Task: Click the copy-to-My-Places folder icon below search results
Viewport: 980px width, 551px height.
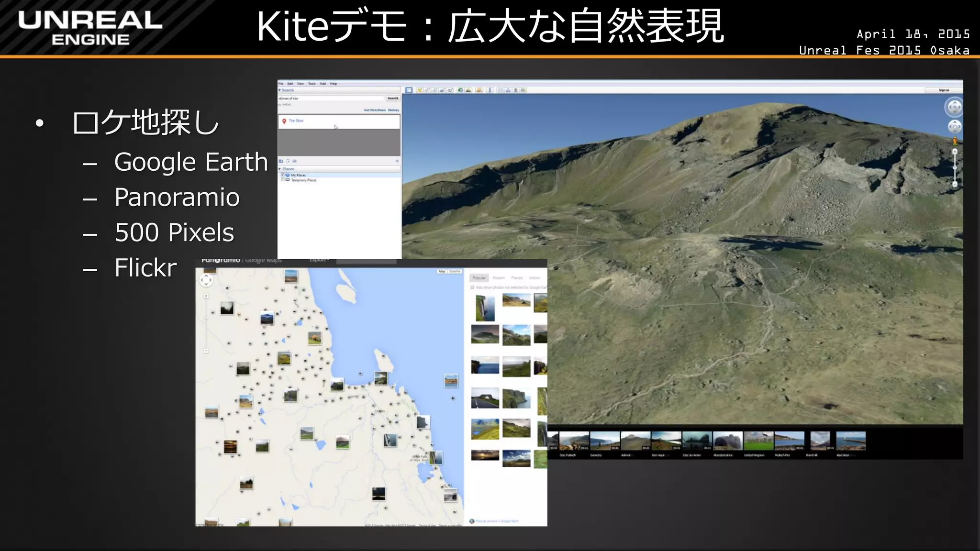Action: tap(281, 161)
